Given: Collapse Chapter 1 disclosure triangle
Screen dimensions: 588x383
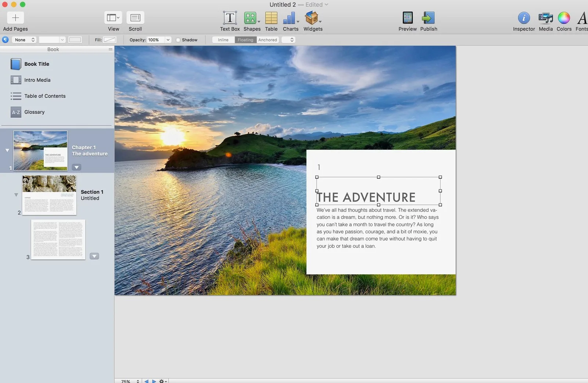Looking at the screenshot, I should pyautogui.click(x=7, y=150).
